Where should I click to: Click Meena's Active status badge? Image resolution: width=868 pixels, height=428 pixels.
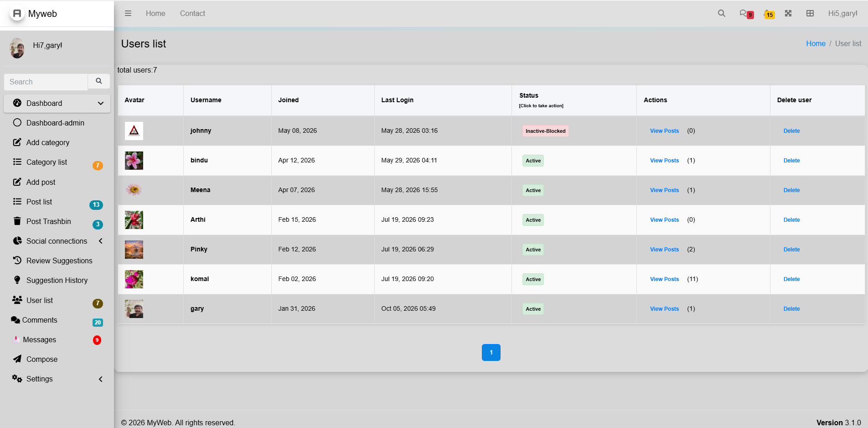coord(533,190)
